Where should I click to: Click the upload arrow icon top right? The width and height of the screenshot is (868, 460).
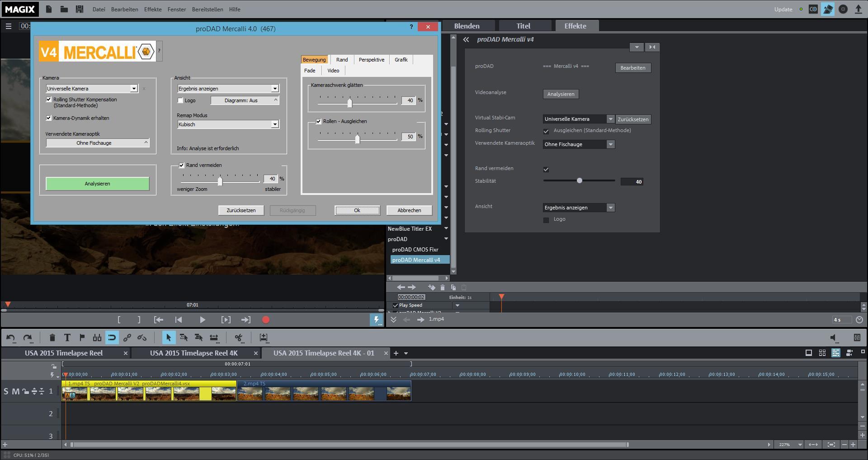tap(858, 9)
